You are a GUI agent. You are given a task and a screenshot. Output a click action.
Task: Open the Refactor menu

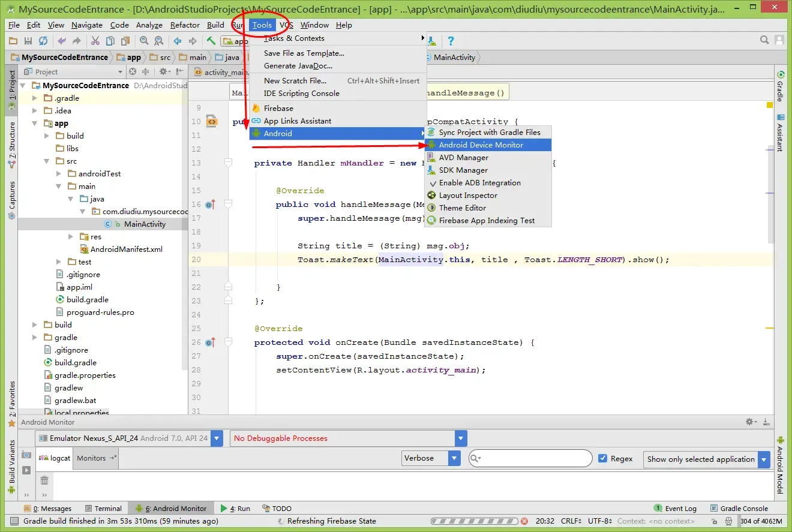pos(185,25)
